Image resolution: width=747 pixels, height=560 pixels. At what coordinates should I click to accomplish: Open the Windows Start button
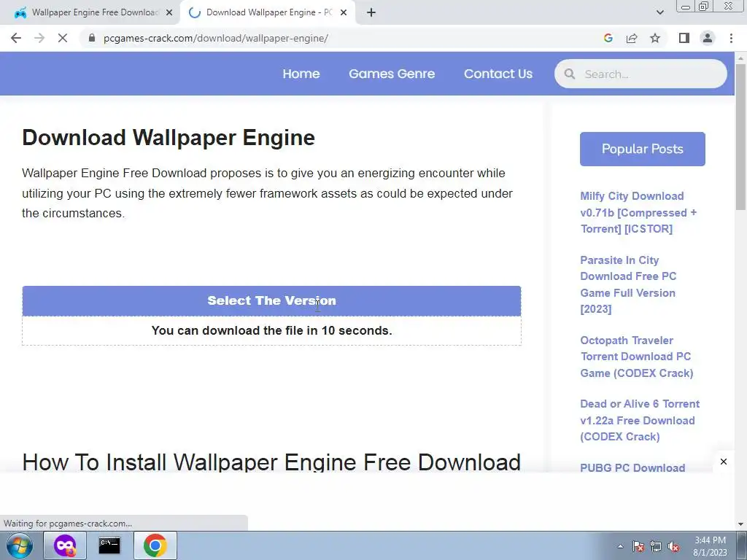[x=20, y=545]
